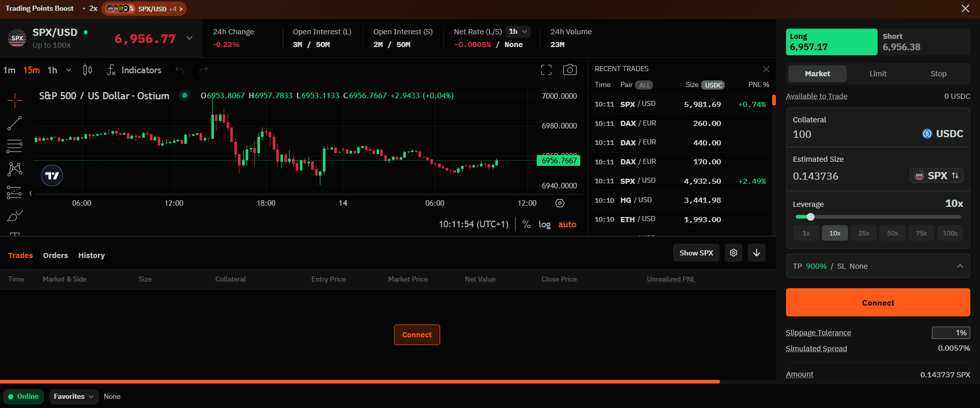
Task: Select the Short position button
Action: (x=924, y=42)
